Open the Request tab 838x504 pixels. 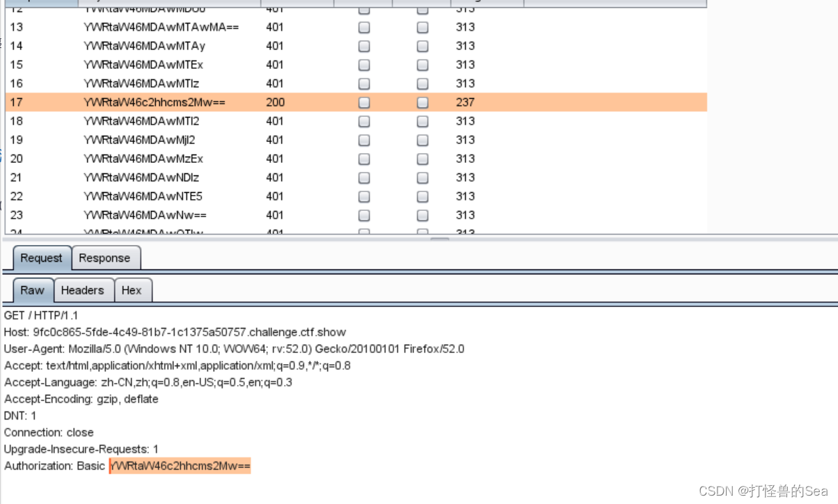[x=40, y=258]
